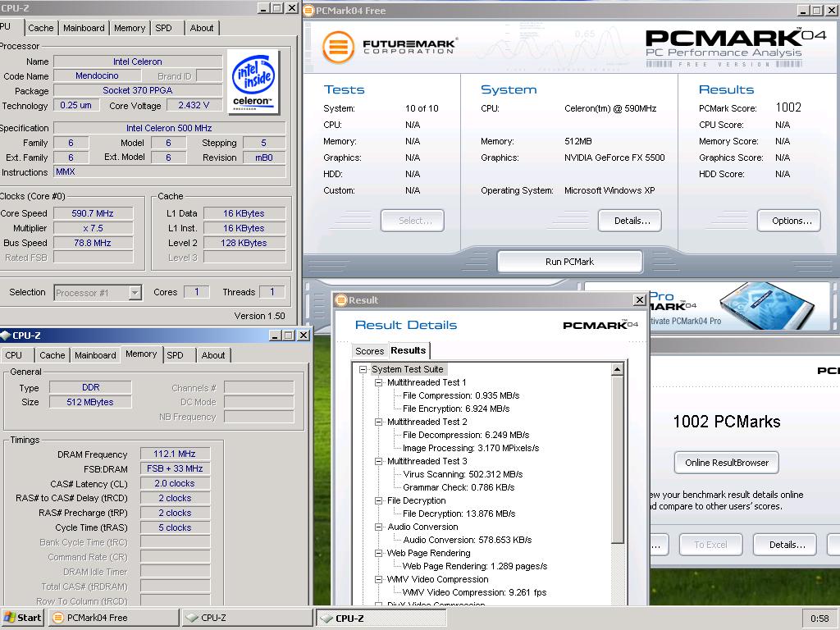Click the Memory Type DDR field
Screen dimensions: 840x630
90,387
